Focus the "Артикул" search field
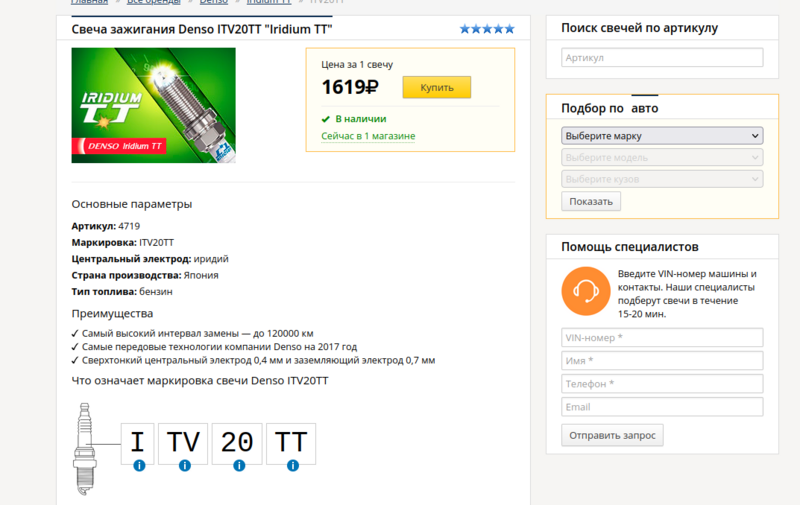The width and height of the screenshot is (800, 505). tap(662, 58)
